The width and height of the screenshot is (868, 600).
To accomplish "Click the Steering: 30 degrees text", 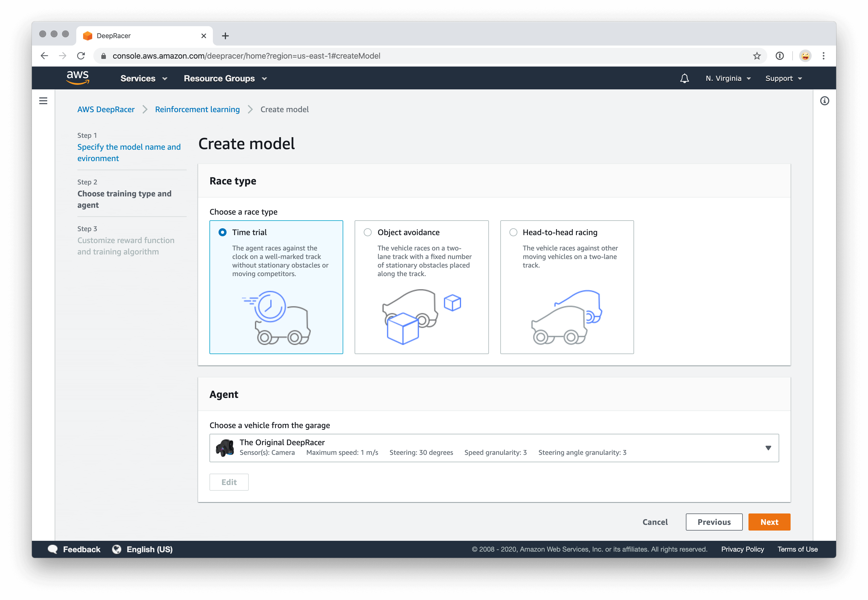I will (x=421, y=453).
